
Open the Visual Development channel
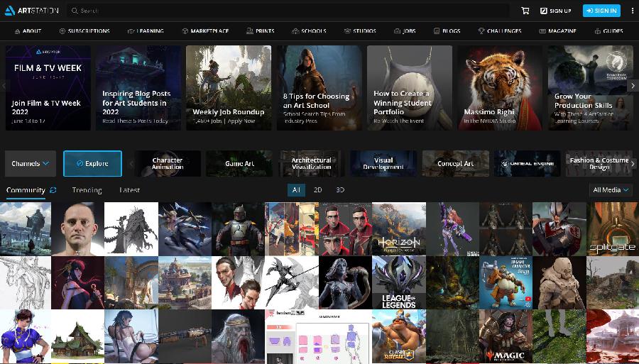coord(383,163)
